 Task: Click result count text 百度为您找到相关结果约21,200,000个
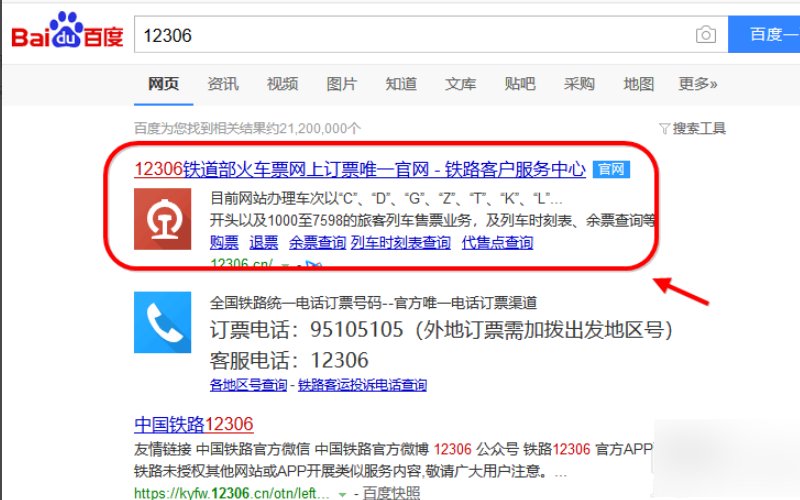tap(247, 128)
